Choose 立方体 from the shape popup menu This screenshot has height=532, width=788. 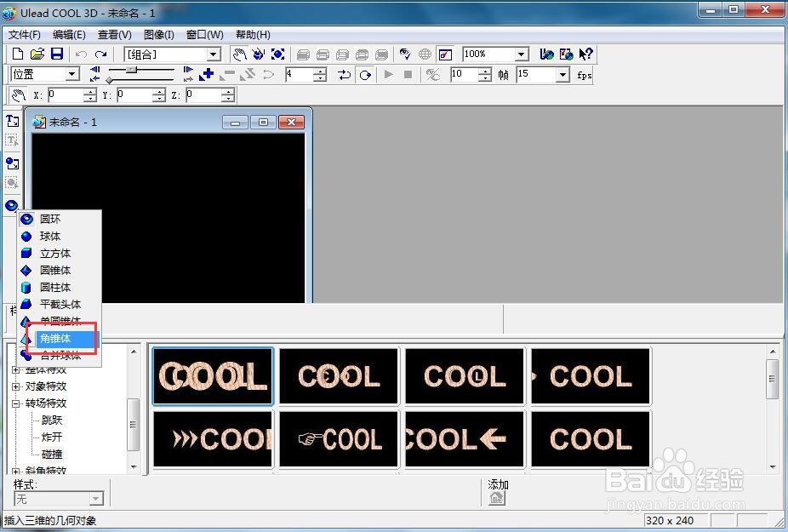click(60, 253)
